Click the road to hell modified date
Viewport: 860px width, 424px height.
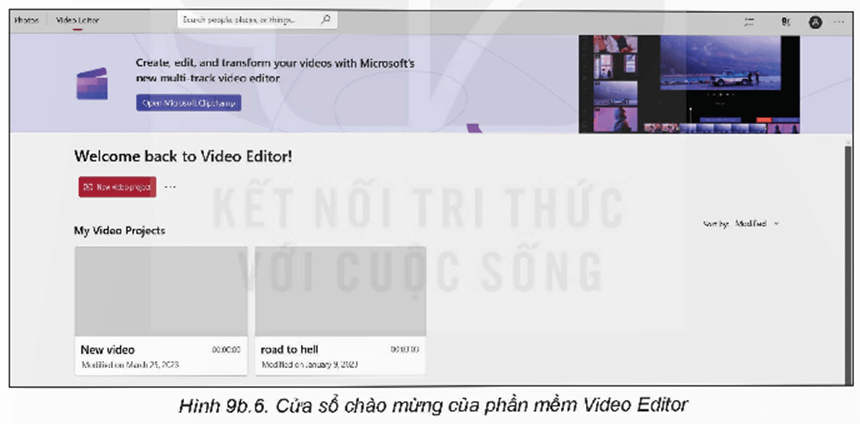310,364
